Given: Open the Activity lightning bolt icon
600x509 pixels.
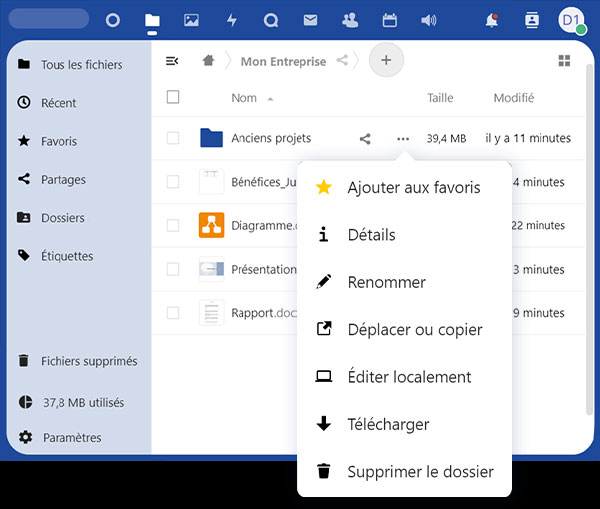Looking at the screenshot, I should click(232, 20).
